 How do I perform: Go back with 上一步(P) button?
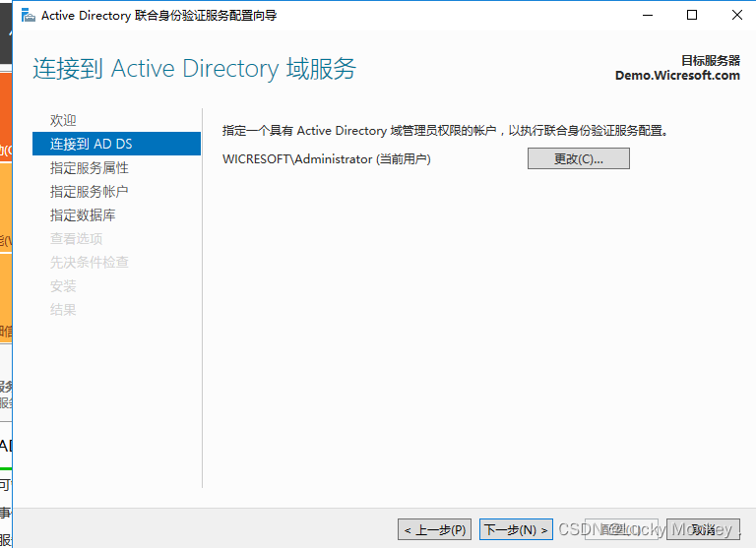(x=434, y=529)
